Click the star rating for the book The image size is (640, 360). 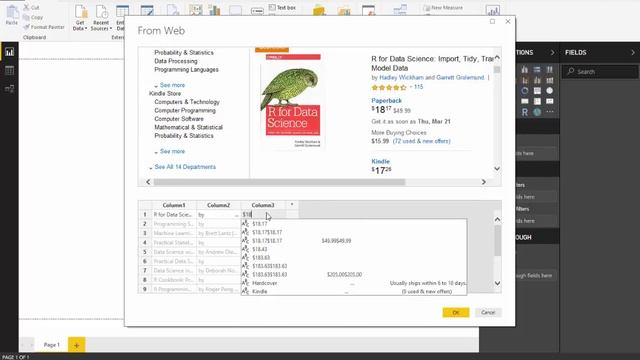coord(389,87)
